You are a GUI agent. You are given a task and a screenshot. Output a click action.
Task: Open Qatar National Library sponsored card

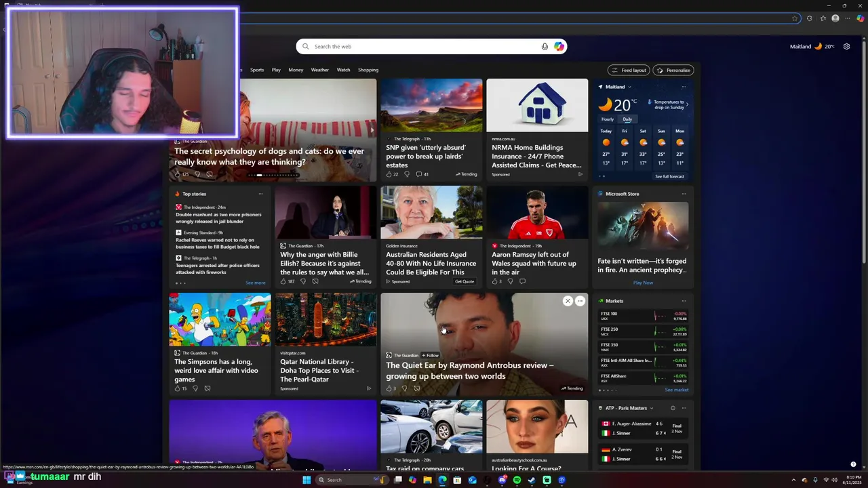tap(325, 344)
